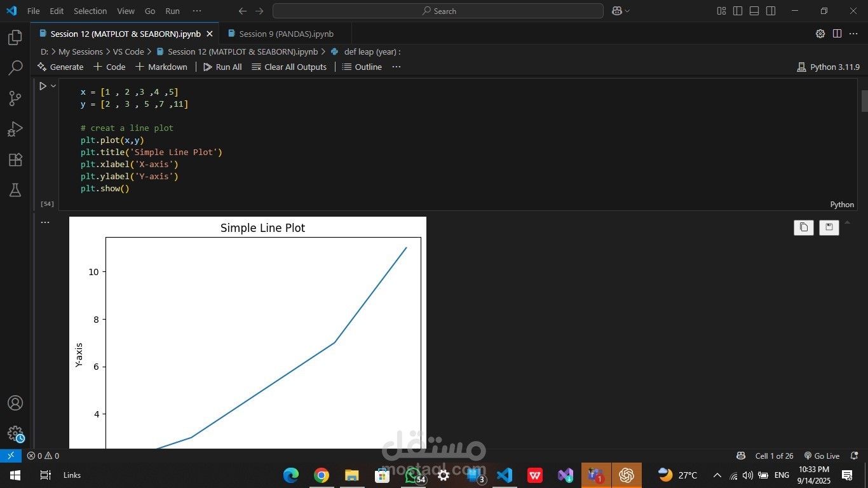Click 'Cell 1 of 26' in the status bar
This screenshot has width=868, height=488.
(x=774, y=456)
